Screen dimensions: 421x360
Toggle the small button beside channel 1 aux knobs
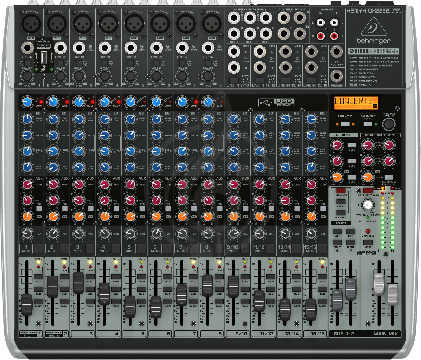pyautogui.click(x=39, y=209)
